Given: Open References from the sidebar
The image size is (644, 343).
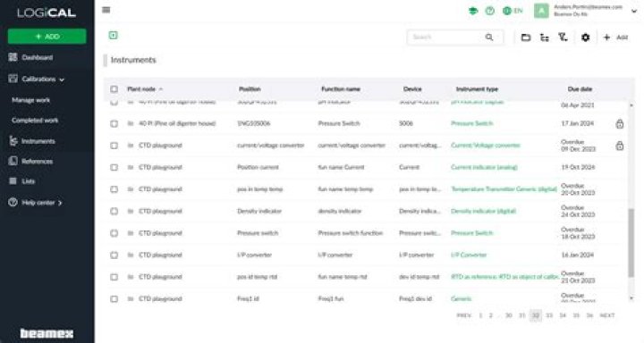Looking at the screenshot, I should 37,162.
